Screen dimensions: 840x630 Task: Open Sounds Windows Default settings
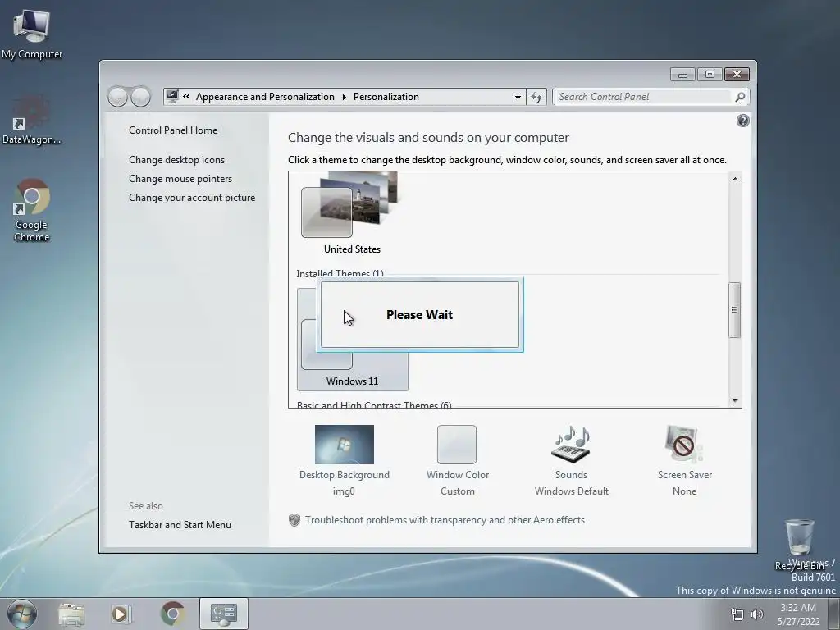[571, 461]
